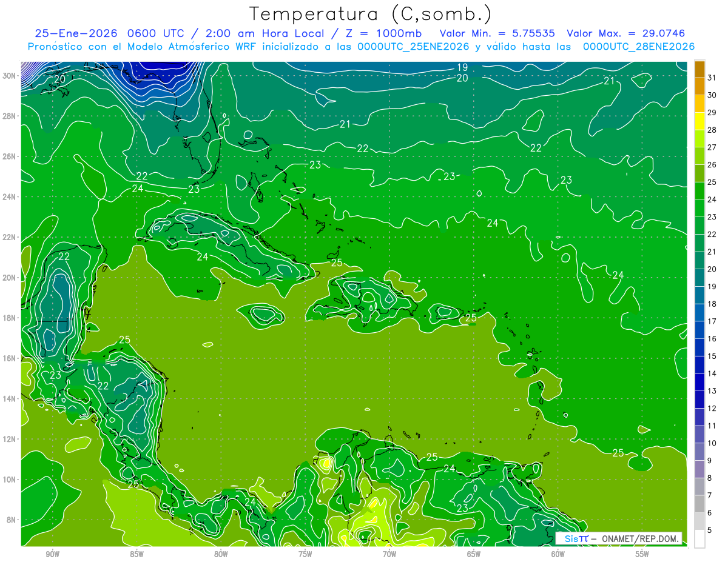Click color scale label 7
728x562 pixels.
pyautogui.click(x=710, y=495)
